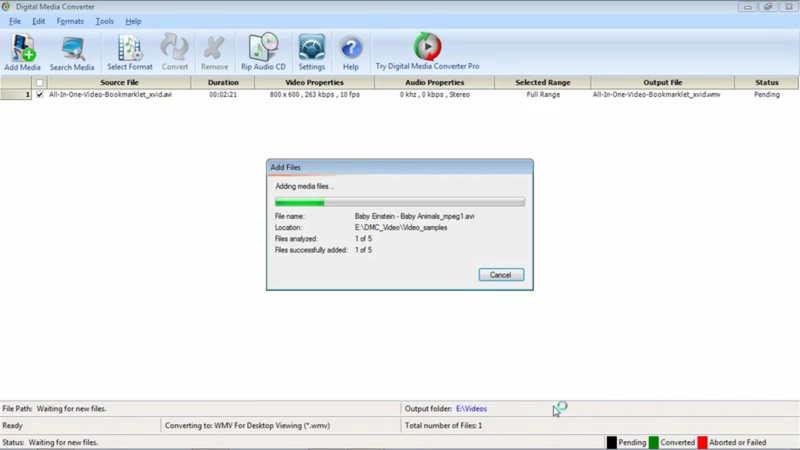Viewport: 800px width, 450px height.
Task: Choose the Select Format toolbar icon
Action: 130,52
